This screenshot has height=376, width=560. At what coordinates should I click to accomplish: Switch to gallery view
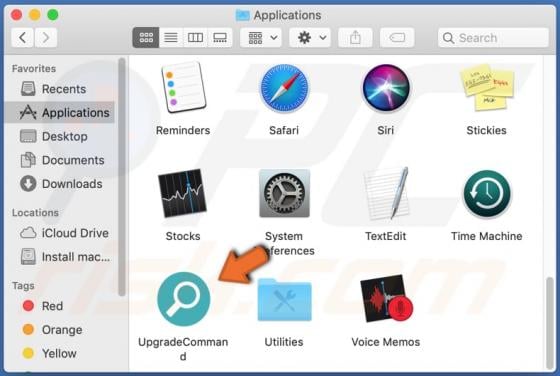point(220,37)
